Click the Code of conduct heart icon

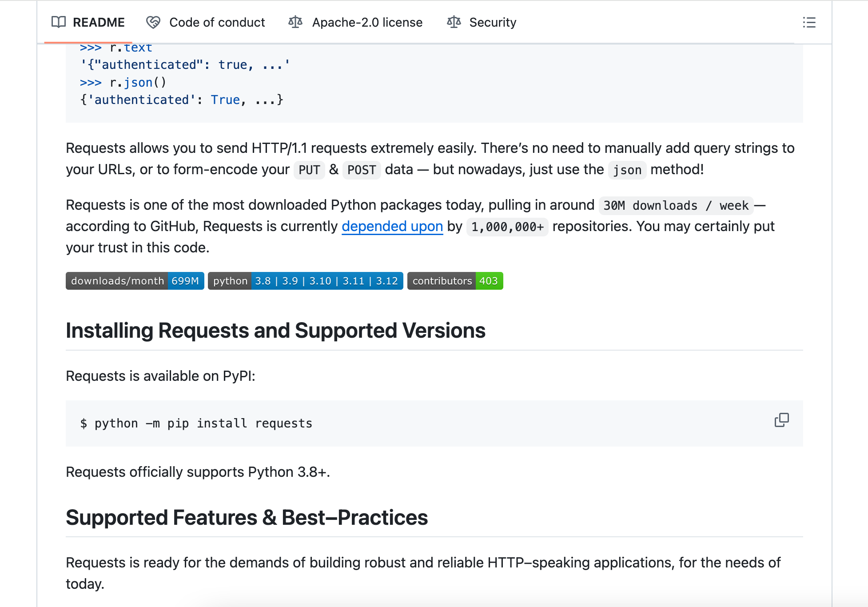153,22
